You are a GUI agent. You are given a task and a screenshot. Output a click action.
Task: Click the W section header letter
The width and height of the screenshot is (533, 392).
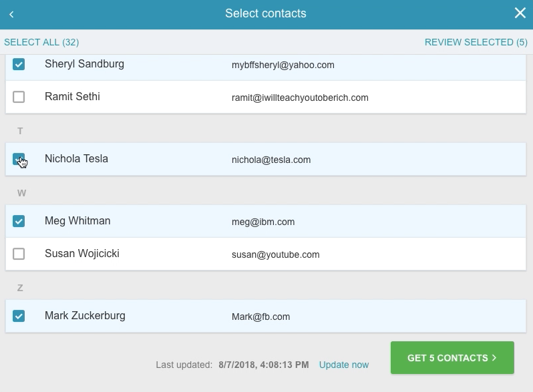[x=21, y=193]
